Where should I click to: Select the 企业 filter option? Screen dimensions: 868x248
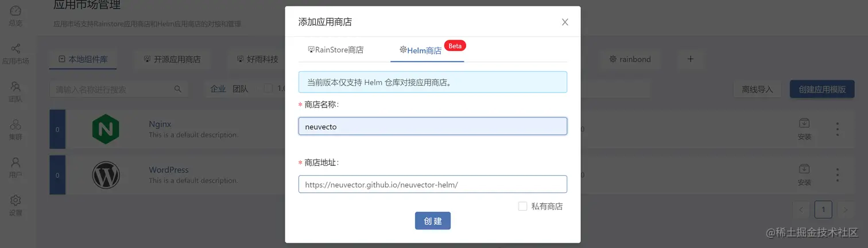[218, 89]
